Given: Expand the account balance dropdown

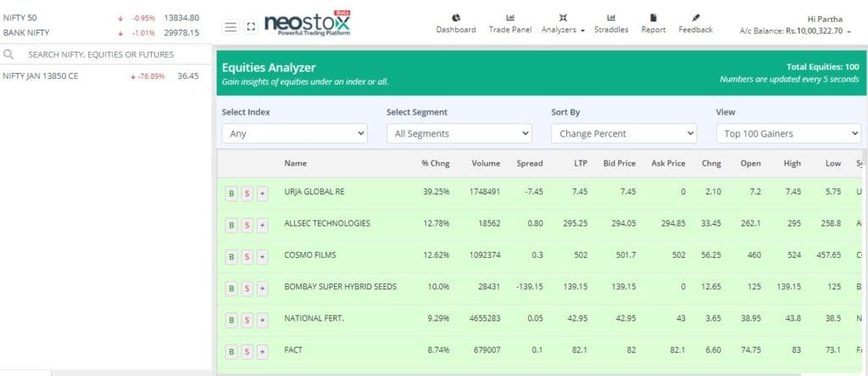Looking at the screenshot, I should (x=795, y=31).
